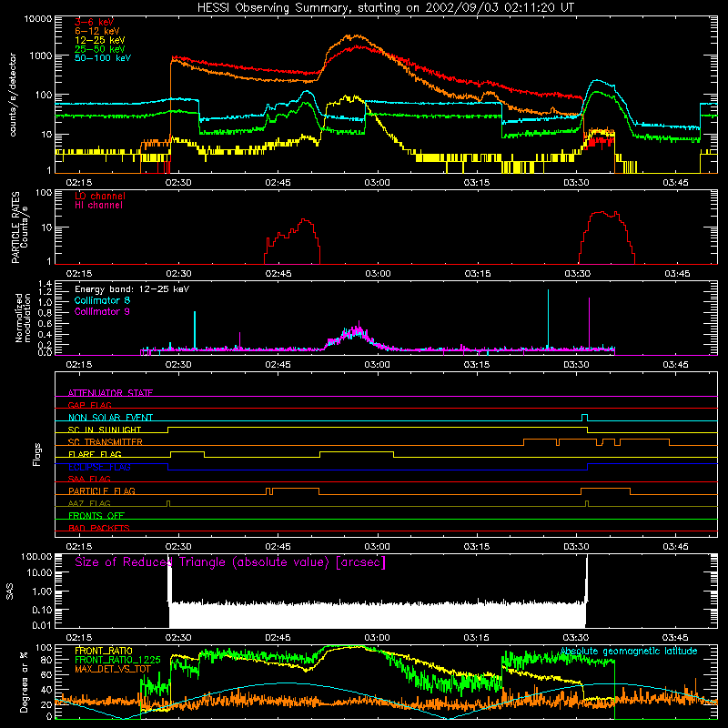Click the 'SC_IN_SUNLIGHT' flag label
This screenshot has height=728, width=728.
coord(105,430)
